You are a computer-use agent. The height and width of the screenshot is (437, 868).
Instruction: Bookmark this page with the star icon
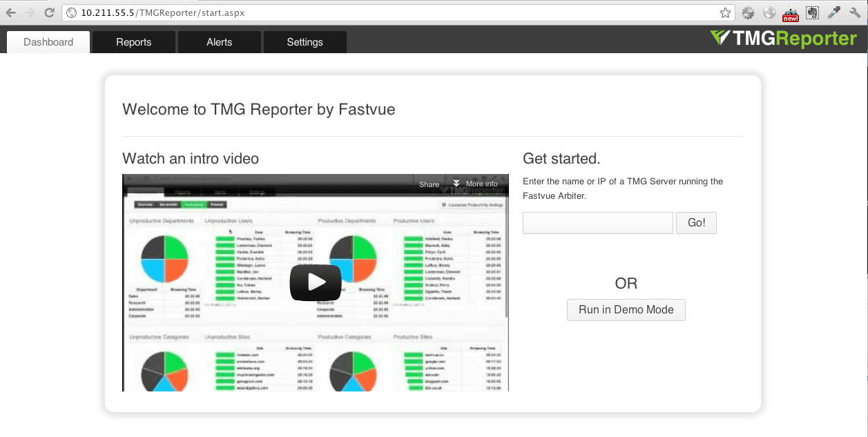tap(725, 12)
